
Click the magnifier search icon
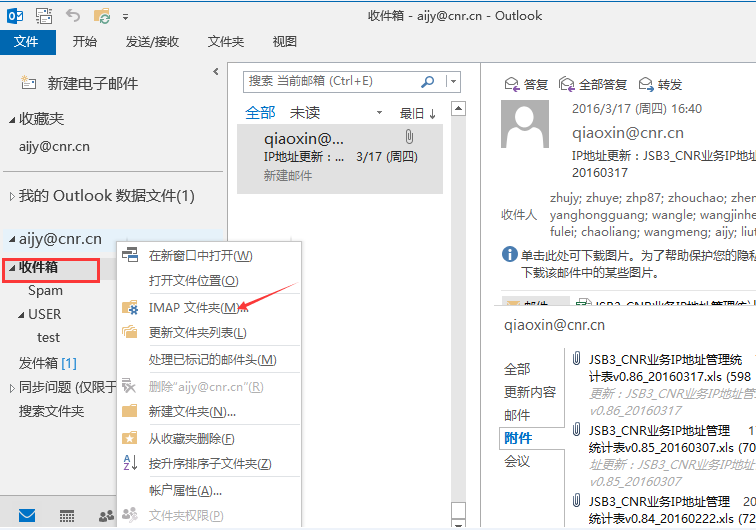point(428,82)
